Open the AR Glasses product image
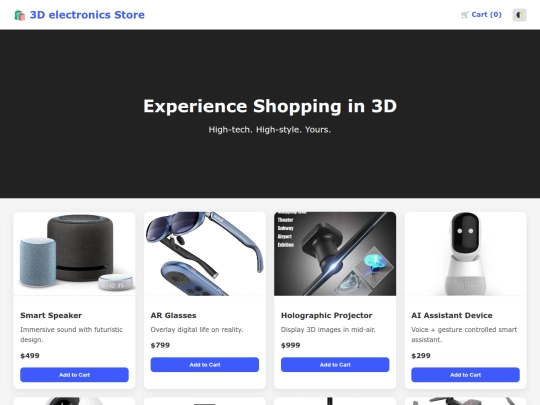The image size is (540, 405). point(205,253)
